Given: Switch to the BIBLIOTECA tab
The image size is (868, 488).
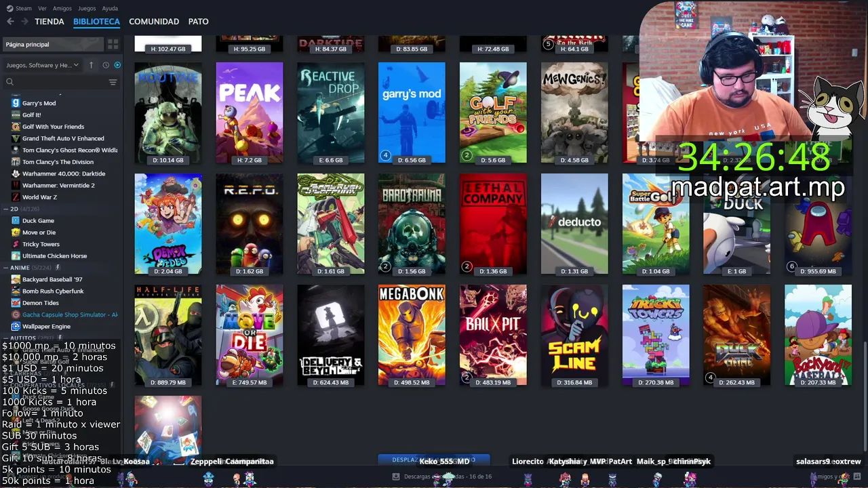Looking at the screenshot, I should click(96, 22).
